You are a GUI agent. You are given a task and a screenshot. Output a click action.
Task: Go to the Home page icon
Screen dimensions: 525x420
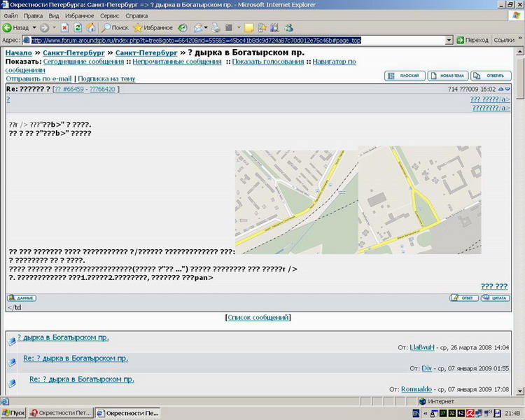(x=90, y=28)
